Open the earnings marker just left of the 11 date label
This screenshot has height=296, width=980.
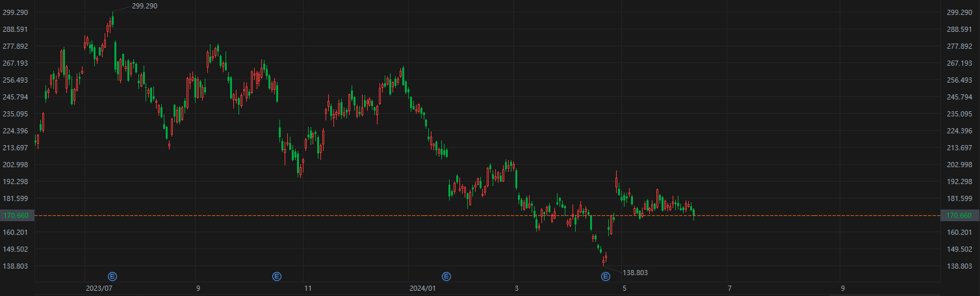click(276, 276)
